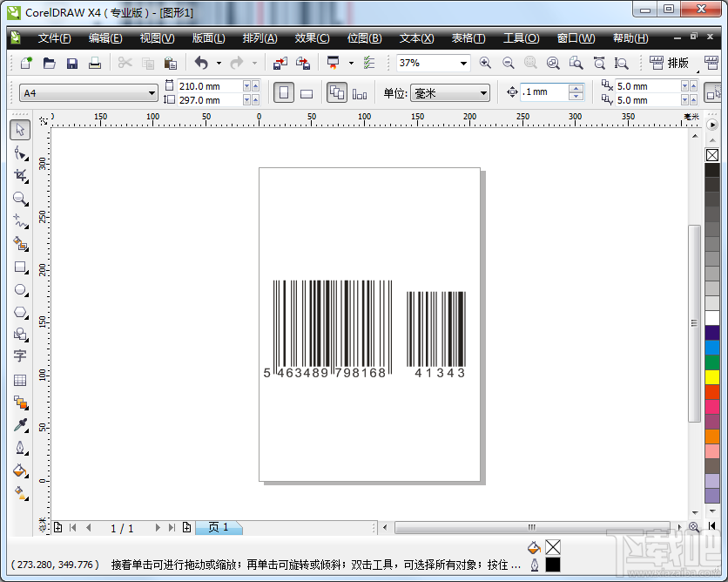Click the Undo arrow
The height and width of the screenshot is (582, 728).
coord(201,63)
